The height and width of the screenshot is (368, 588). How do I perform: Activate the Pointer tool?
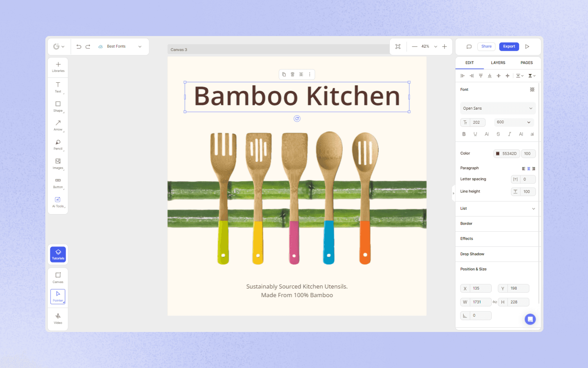click(x=58, y=296)
